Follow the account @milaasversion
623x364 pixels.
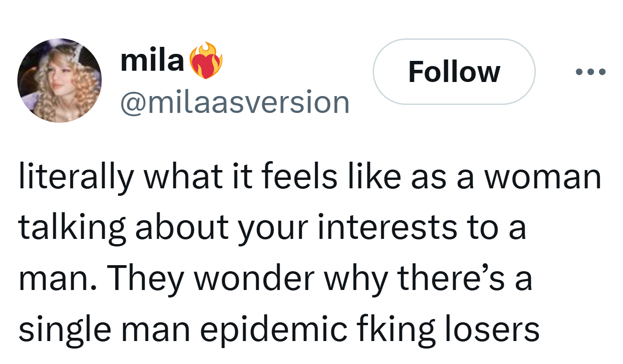tap(453, 71)
